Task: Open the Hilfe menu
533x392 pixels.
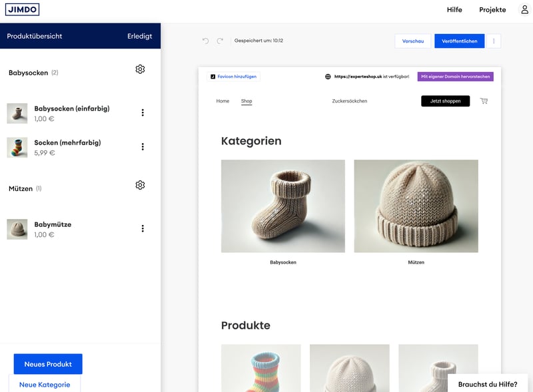Action: pyautogui.click(x=454, y=10)
